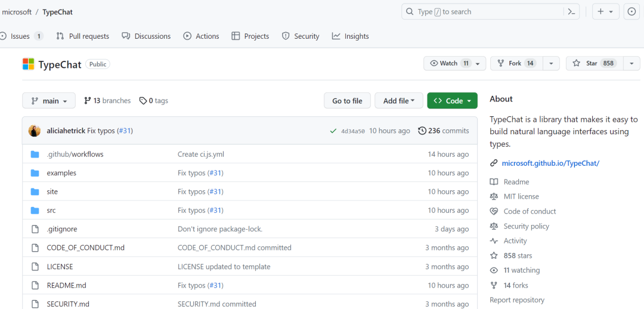Click the CODE_OF_CONDUCT.md file icon
The height and width of the screenshot is (309, 644).
point(35,248)
